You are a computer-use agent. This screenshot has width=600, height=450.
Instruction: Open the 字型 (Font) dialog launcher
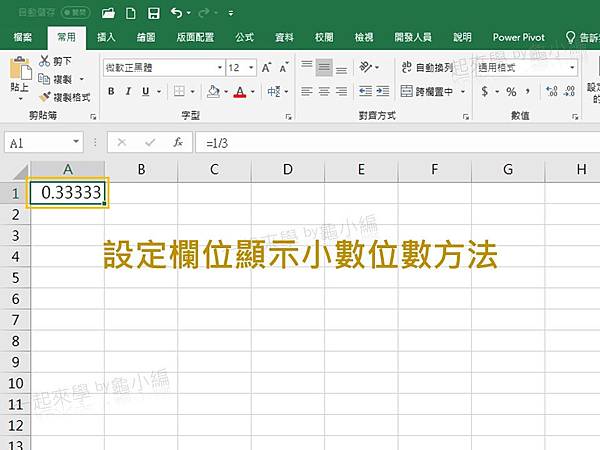tap(289, 117)
